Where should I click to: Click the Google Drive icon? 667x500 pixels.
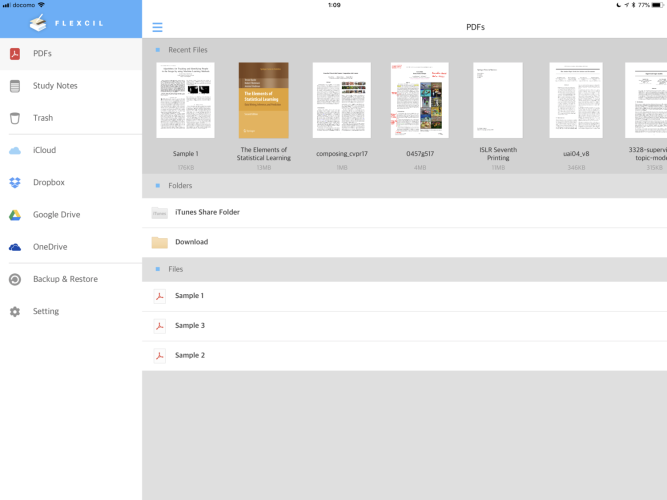pyautogui.click(x=15, y=215)
